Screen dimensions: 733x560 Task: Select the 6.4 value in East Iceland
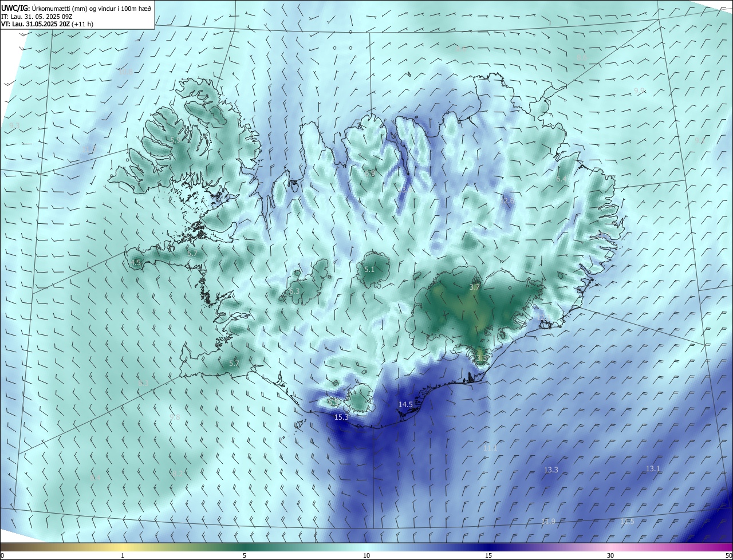tap(562, 179)
